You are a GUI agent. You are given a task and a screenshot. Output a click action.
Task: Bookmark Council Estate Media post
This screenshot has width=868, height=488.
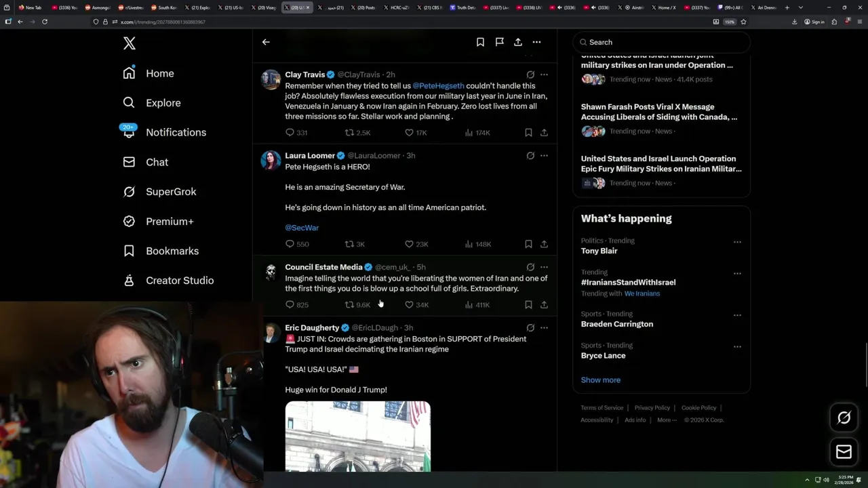point(528,305)
